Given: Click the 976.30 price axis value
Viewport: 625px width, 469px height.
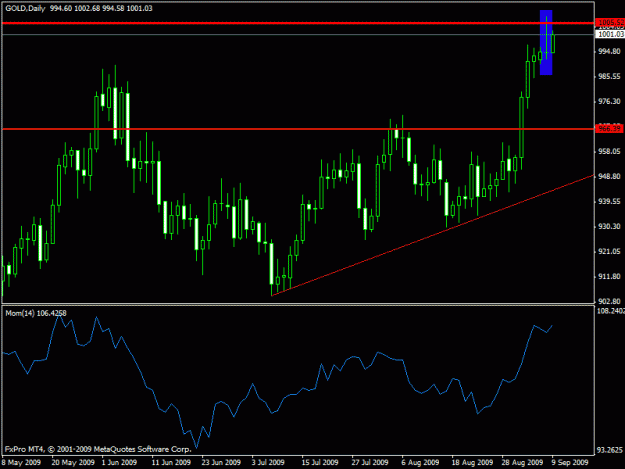Looking at the screenshot, I should tap(609, 102).
